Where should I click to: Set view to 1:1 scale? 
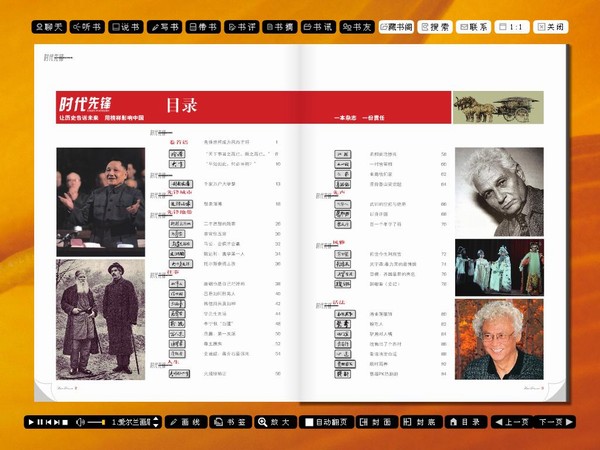(x=512, y=27)
